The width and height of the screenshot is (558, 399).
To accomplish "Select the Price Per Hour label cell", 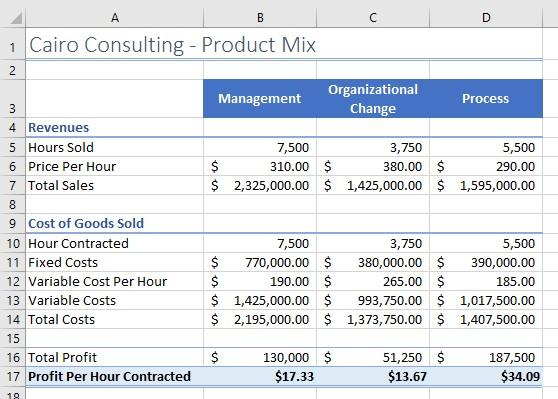I will [x=115, y=166].
